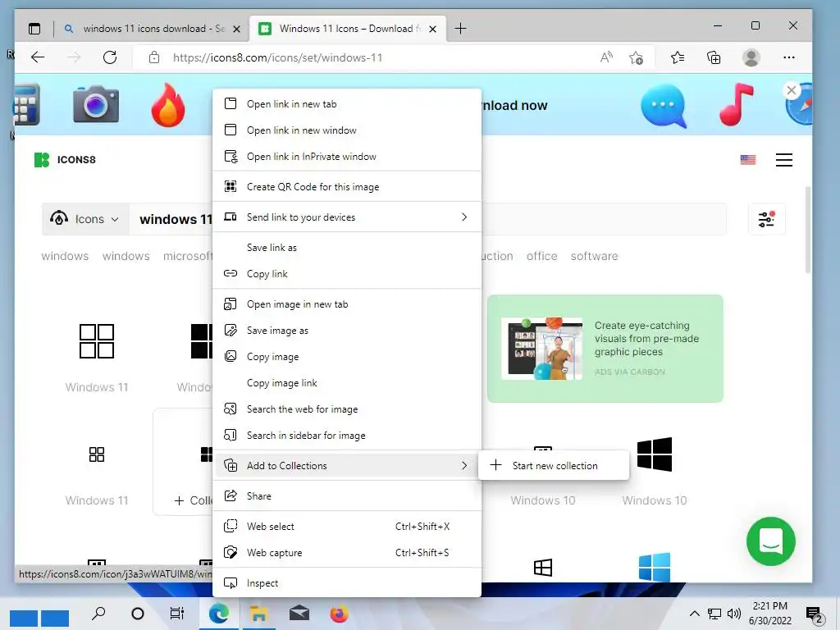This screenshot has width=840, height=630.
Task: Select the outlined Windows 11 icon
Action: coord(97,341)
